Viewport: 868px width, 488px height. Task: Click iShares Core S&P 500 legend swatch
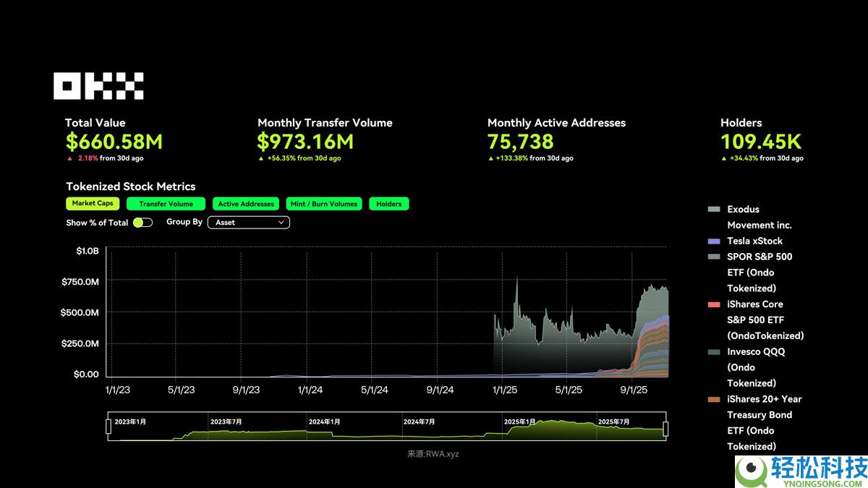click(x=714, y=304)
